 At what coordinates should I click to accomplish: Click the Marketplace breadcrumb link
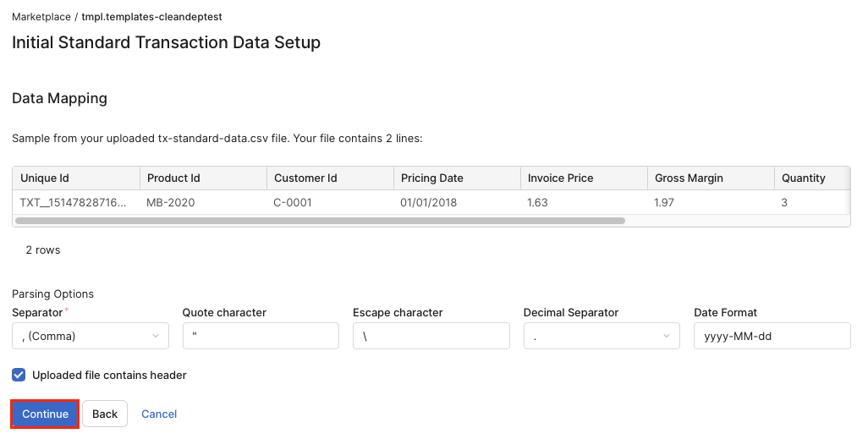click(41, 16)
